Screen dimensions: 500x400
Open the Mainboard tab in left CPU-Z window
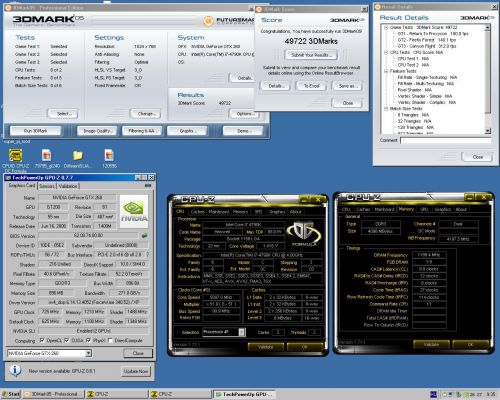click(x=219, y=212)
